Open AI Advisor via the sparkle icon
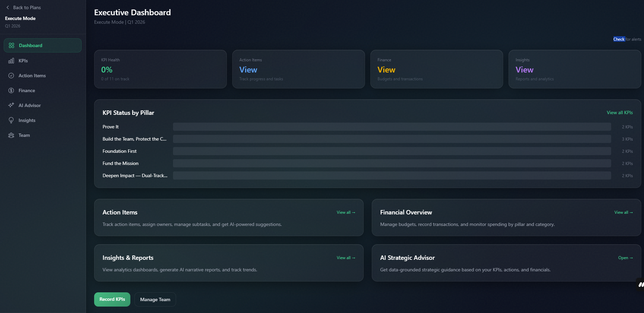This screenshot has height=313, width=644. 11,105
